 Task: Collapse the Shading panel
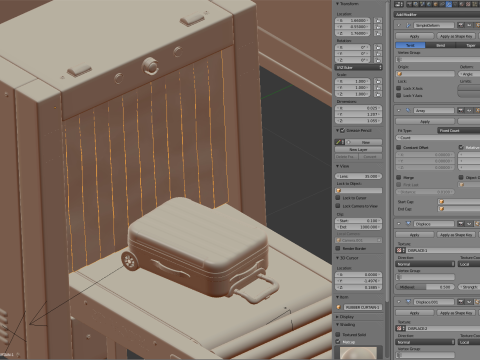coord(337,324)
